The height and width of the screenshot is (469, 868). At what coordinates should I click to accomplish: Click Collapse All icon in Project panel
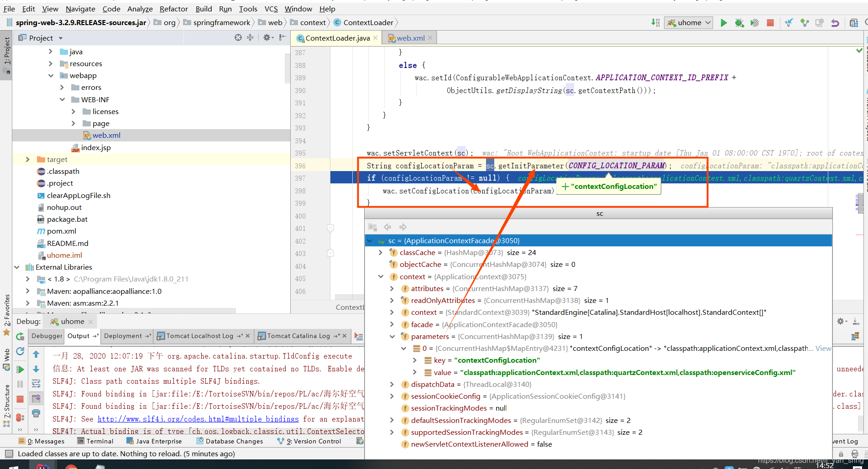click(250, 38)
